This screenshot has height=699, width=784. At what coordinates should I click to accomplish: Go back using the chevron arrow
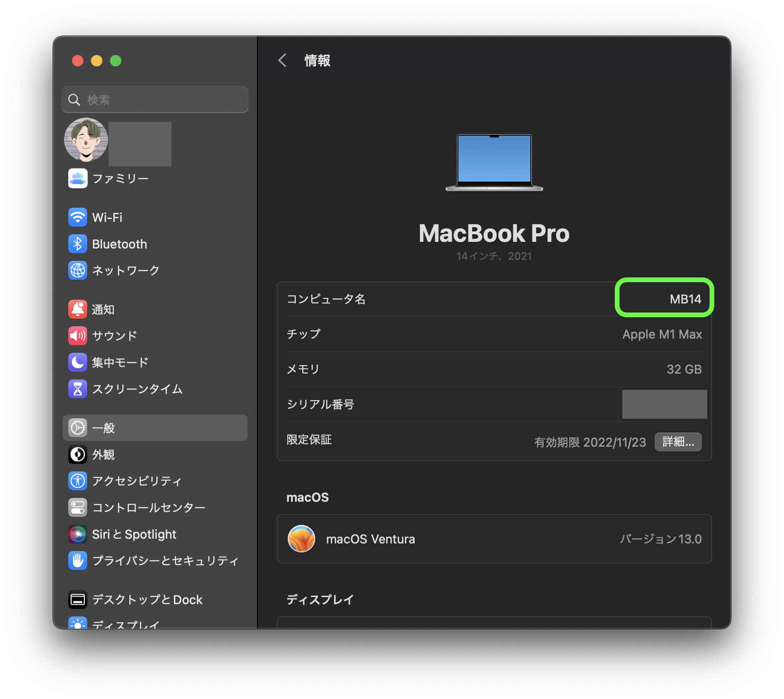283,60
